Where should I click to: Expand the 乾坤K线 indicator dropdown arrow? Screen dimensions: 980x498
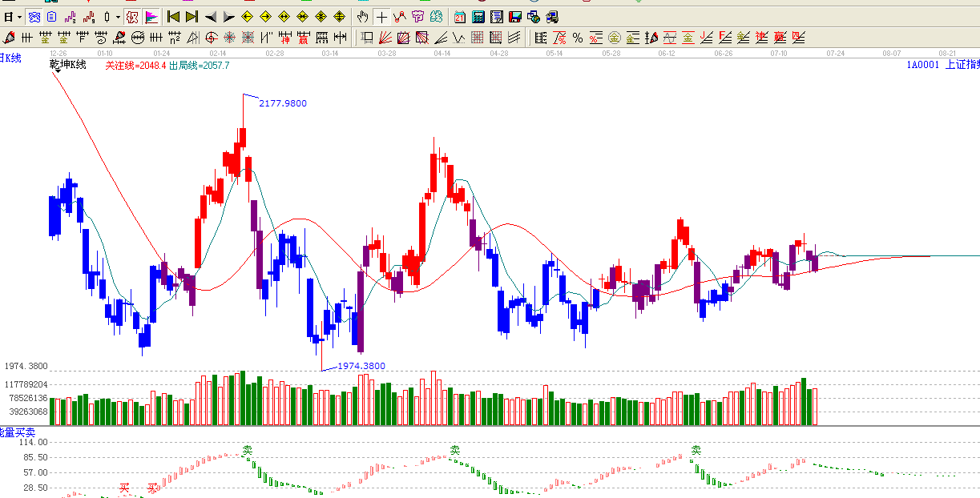(56, 71)
